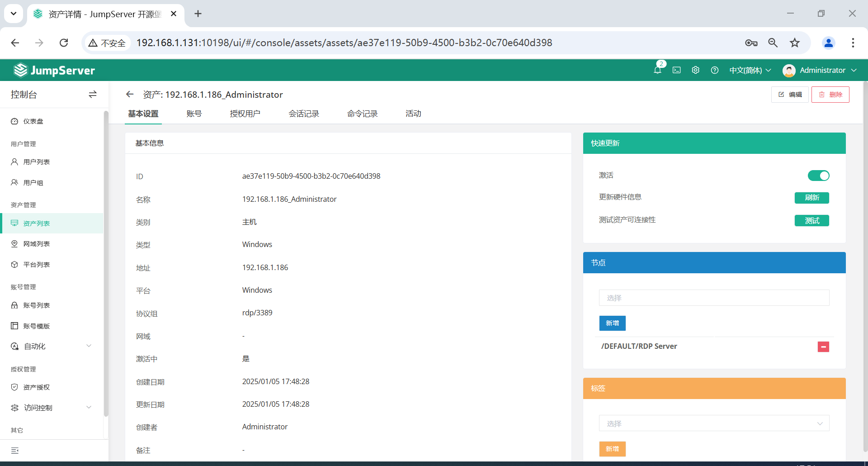Click the console view switch arrows icon
The image size is (868, 466).
tap(93, 94)
